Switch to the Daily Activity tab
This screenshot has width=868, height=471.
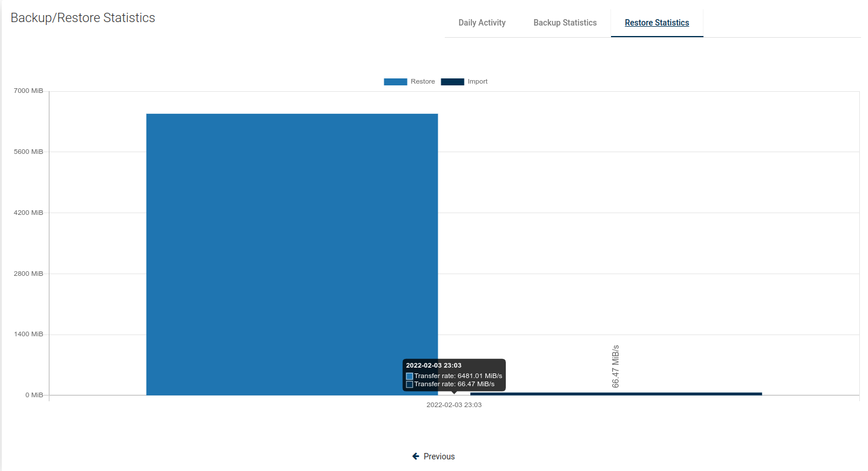pos(481,23)
